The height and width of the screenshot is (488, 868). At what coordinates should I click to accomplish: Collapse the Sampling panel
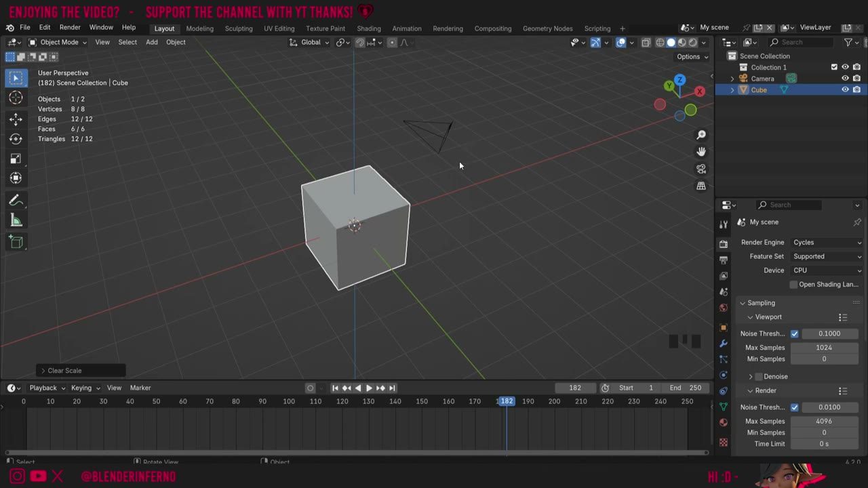tap(743, 303)
